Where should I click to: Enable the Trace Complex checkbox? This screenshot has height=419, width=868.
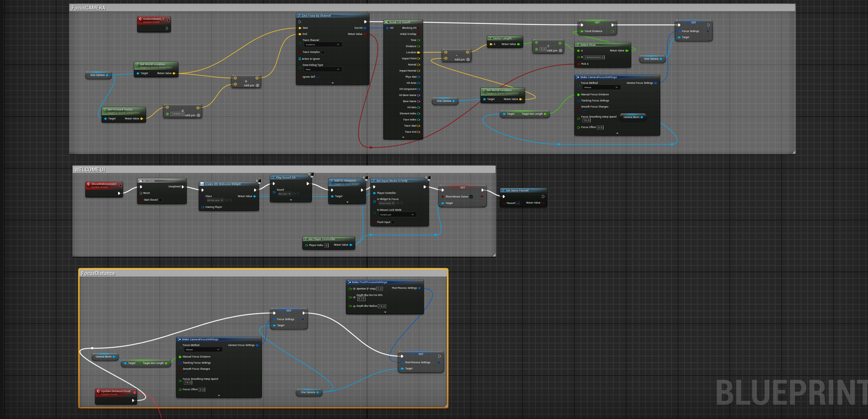coord(323,52)
